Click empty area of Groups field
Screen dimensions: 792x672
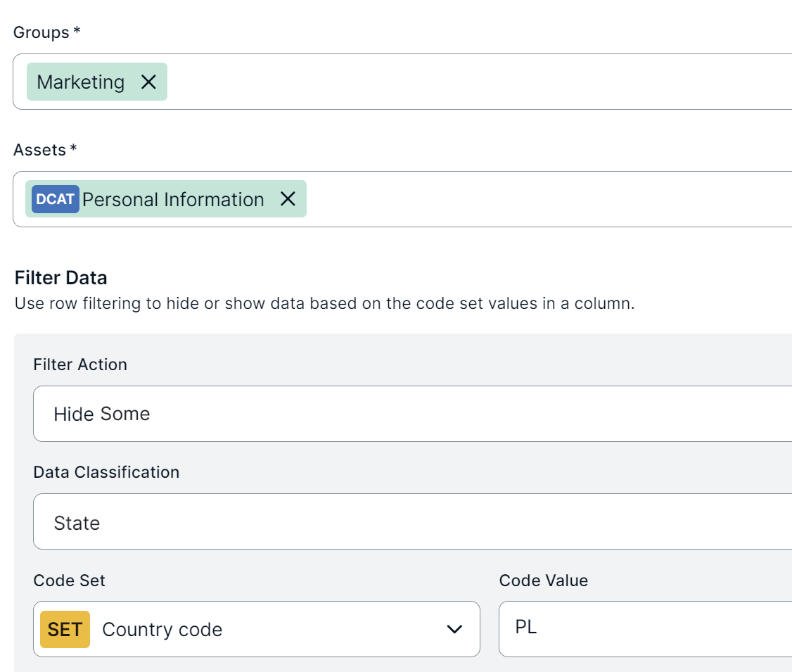(x=478, y=82)
